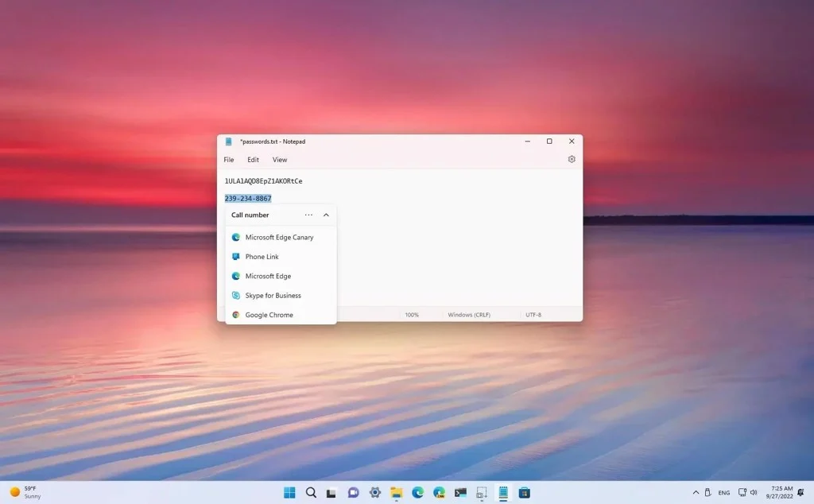
Task: Open the Edit menu in Notepad
Action: (253, 160)
